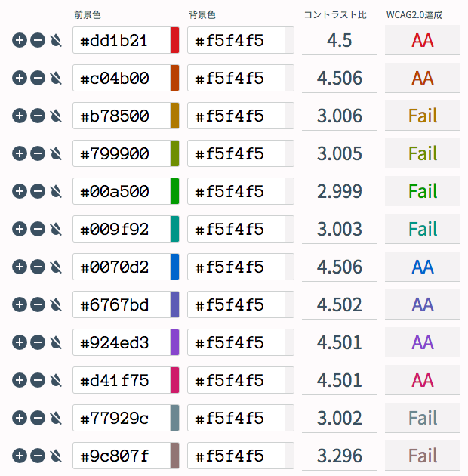Open the blue swatch beside #0070d2
This screenshot has height=476, width=468.
(174, 267)
